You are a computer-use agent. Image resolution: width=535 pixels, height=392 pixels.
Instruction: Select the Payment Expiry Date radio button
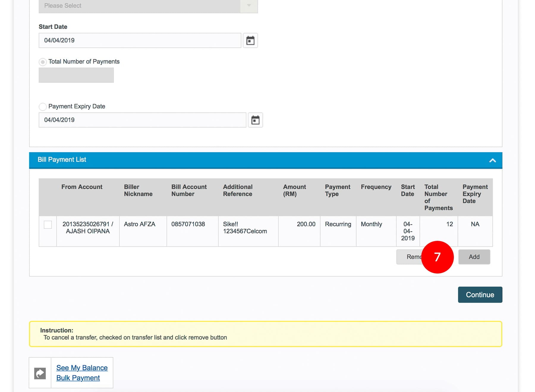[x=43, y=107]
